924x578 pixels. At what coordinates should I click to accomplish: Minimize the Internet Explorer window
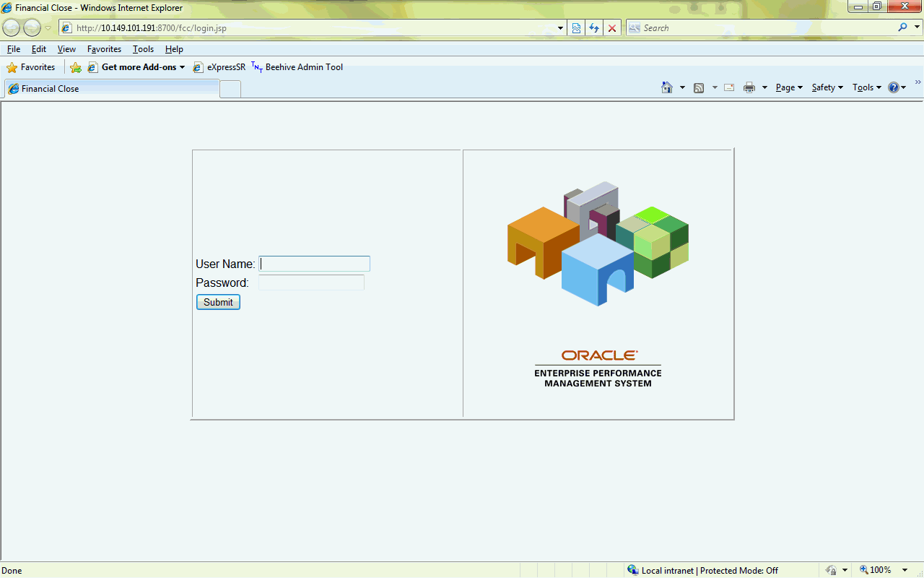858,7
